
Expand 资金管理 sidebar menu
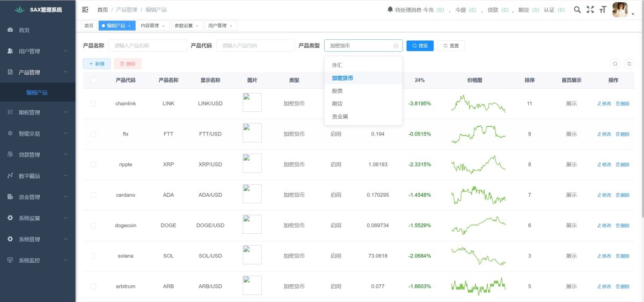click(38, 197)
